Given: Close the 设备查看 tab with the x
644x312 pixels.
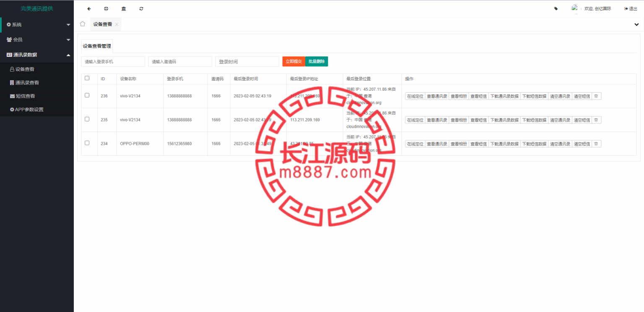Looking at the screenshot, I should (117, 24).
